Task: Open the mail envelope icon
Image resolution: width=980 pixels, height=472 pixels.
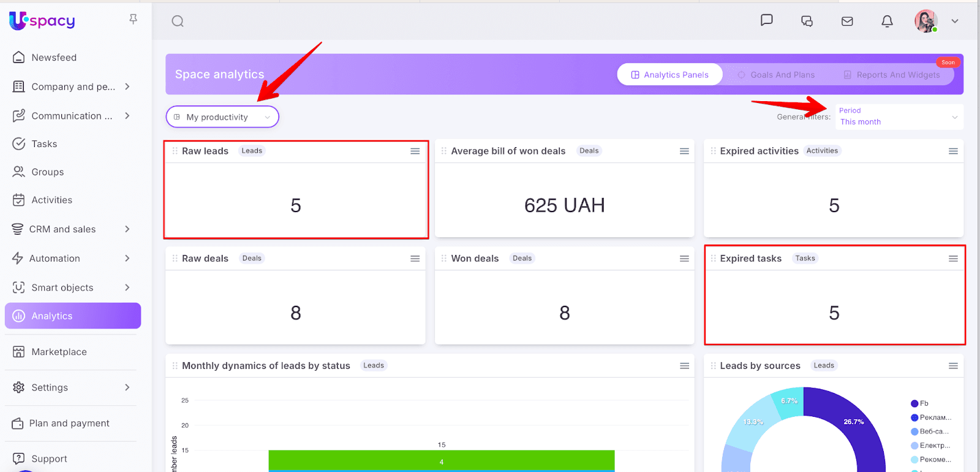Action: (847, 21)
